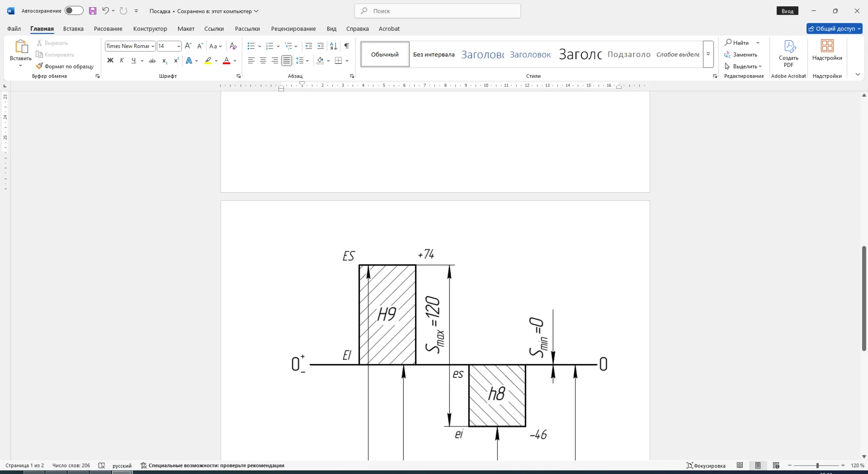Screen dimensions: 868x474
Task: Expand the styles gallery list
Action: [x=708, y=54]
